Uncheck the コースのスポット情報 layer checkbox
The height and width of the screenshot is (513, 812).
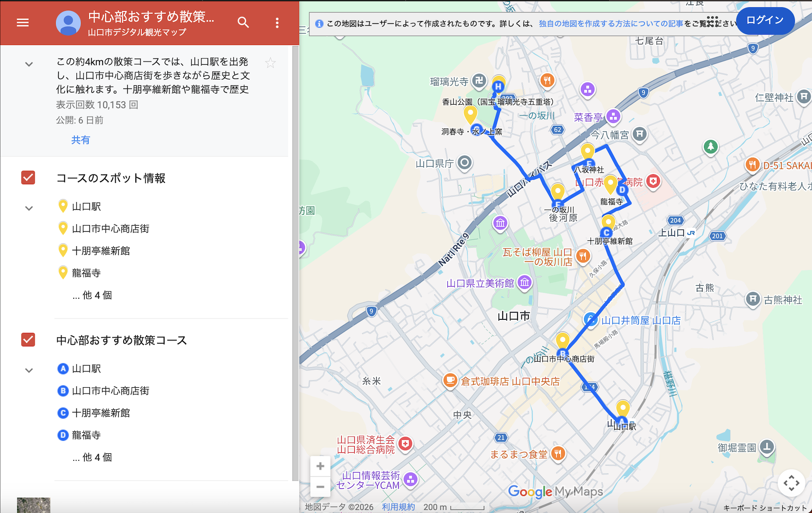(x=28, y=178)
